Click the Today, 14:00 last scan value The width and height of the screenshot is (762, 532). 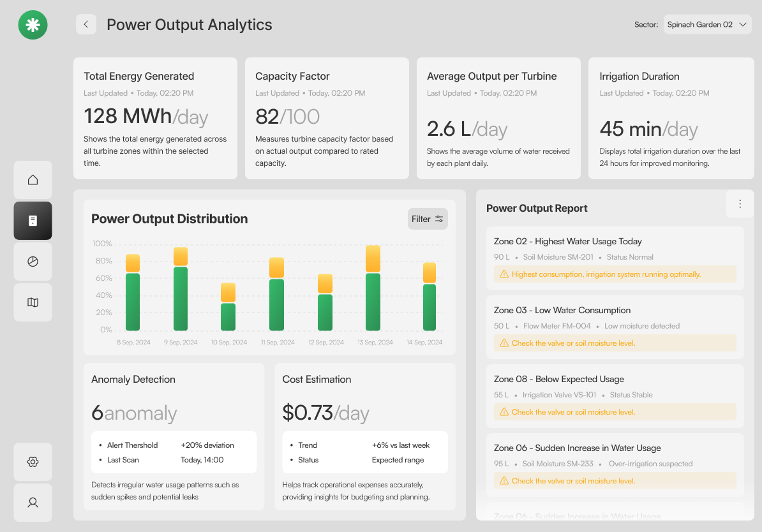tap(202, 460)
